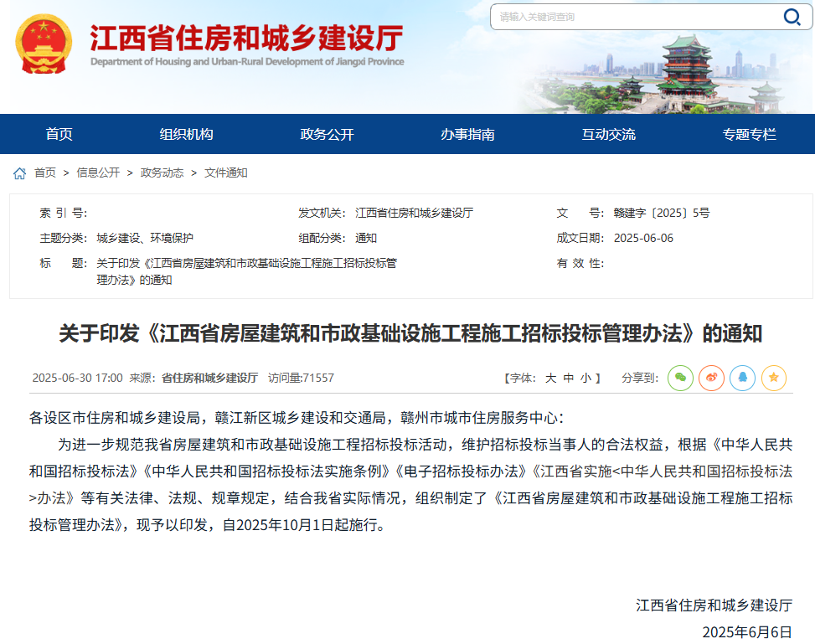Click document number 赣建字〔2025〕5号
Image resolution: width=815 pixels, height=644 pixels.
[x=662, y=213]
